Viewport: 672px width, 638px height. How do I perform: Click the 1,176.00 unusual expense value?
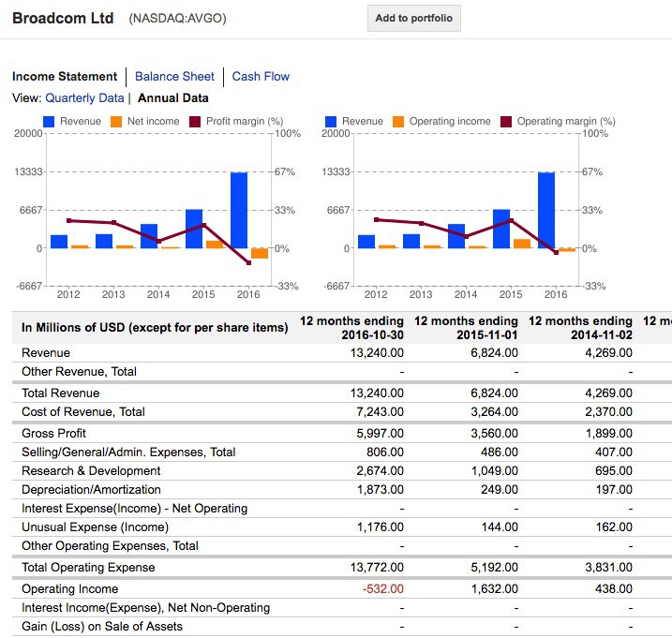381,527
